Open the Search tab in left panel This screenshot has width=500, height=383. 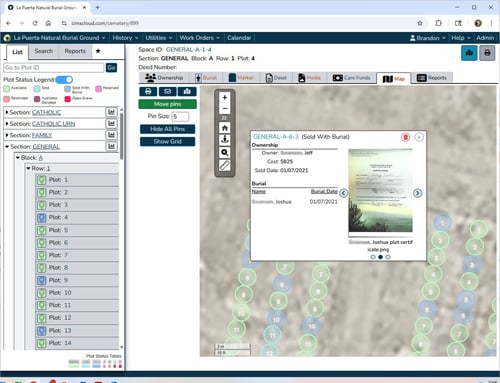(x=43, y=51)
